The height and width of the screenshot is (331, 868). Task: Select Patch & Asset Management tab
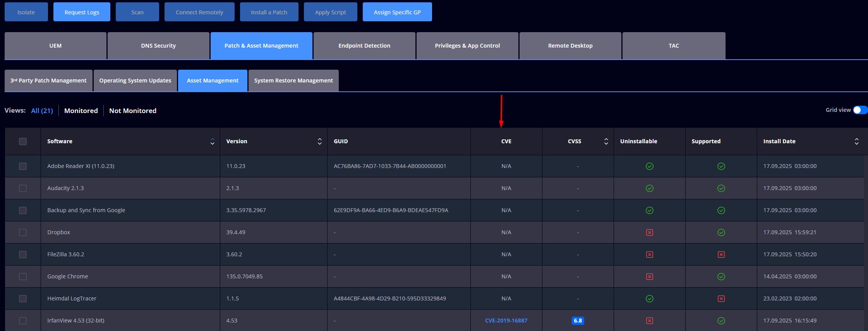coord(261,46)
